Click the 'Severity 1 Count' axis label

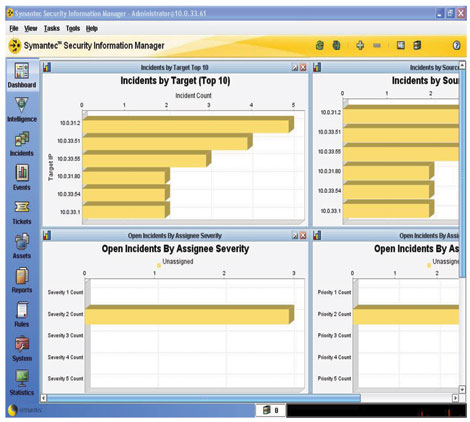65,292
